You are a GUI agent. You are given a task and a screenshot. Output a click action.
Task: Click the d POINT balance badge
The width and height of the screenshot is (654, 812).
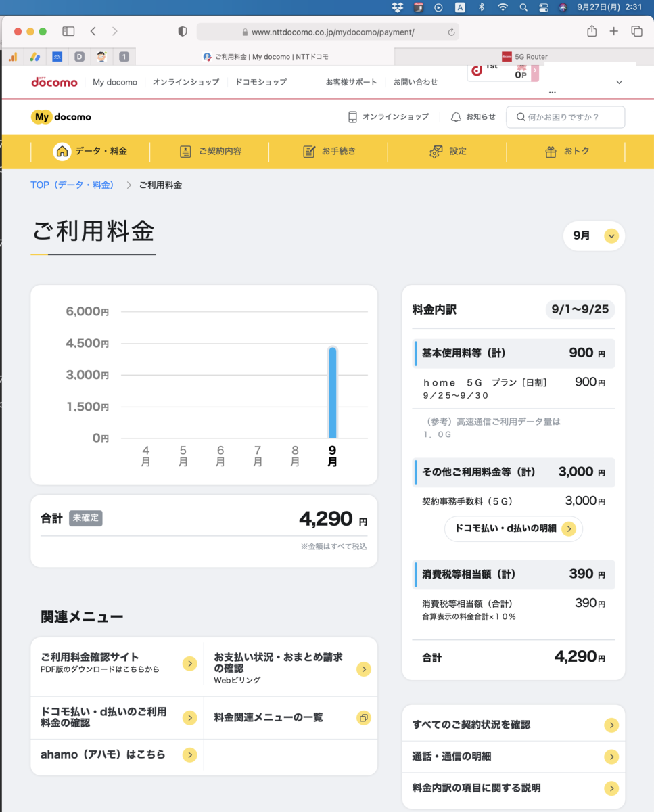click(503, 72)
